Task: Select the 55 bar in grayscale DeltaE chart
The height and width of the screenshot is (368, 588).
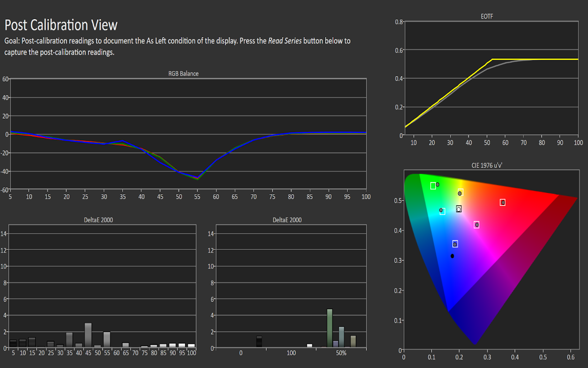Action: (x=107, y=339)
